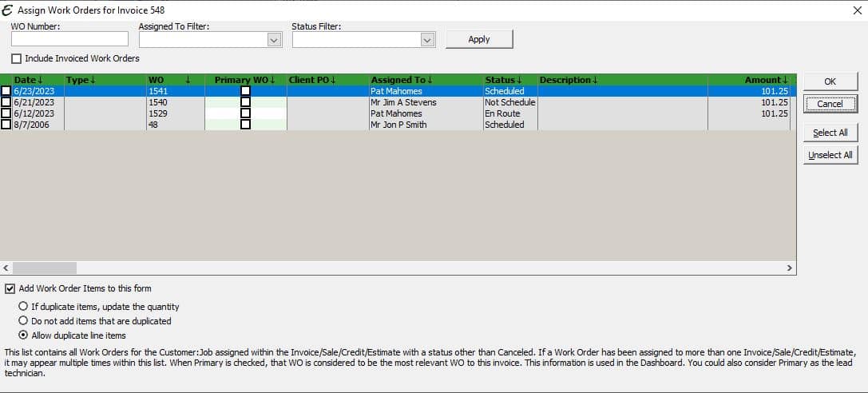Open the Status Filter dropdown
The height and width of the screenshot is (393, 868).
(x=426, y=39)
